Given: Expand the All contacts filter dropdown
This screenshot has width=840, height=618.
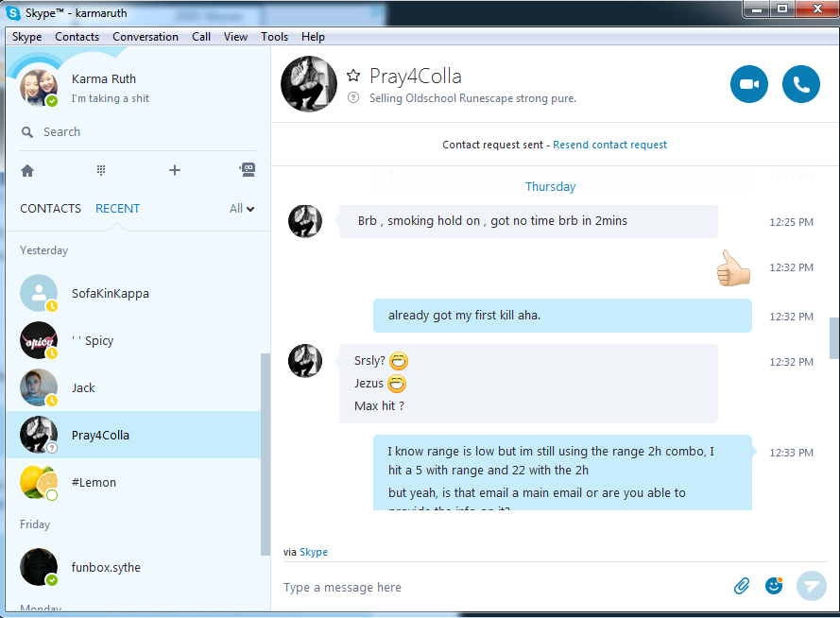Looking at the screenshot, I should click(242, 208).
